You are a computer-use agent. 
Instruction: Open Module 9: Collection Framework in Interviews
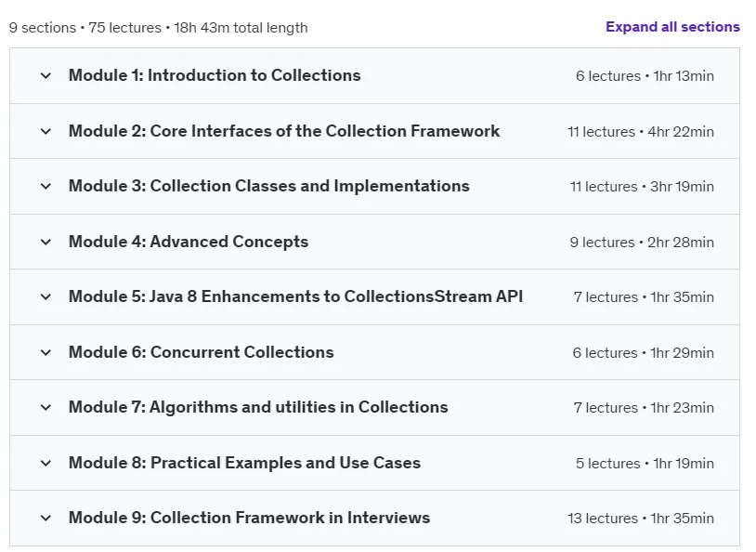point(249,518)
